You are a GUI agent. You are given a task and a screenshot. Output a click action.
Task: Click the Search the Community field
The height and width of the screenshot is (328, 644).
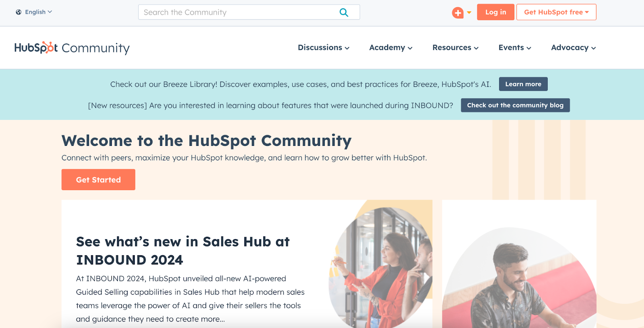[x=249, y=12]
